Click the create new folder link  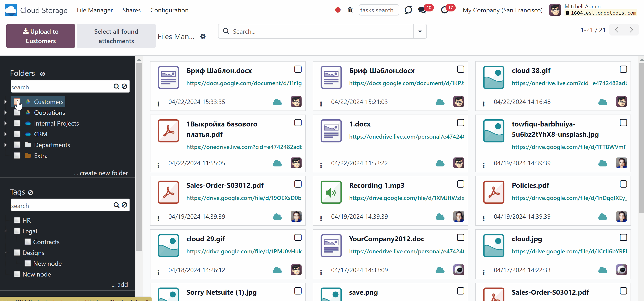[x=101, y=173]
